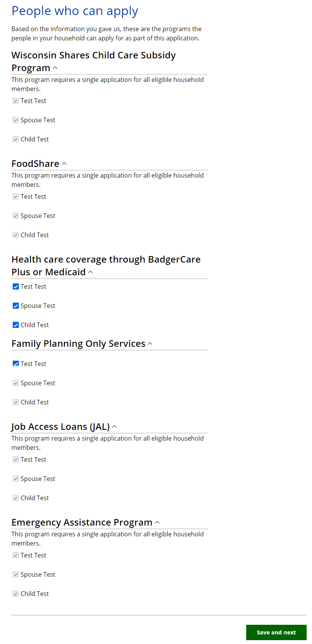Click Child Test checkbox under Job Access Loans
The width and height of the screenshot is (312, 644).
(x=16, y=498)
